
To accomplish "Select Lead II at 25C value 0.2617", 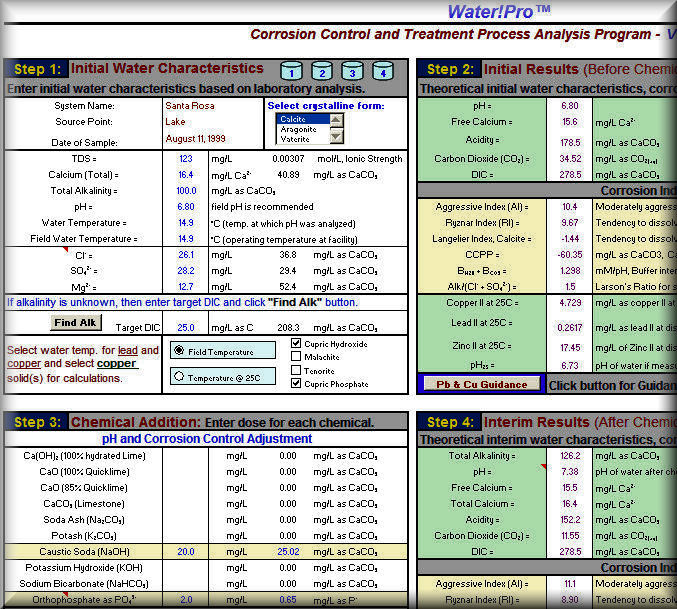I will click(569, 328).
